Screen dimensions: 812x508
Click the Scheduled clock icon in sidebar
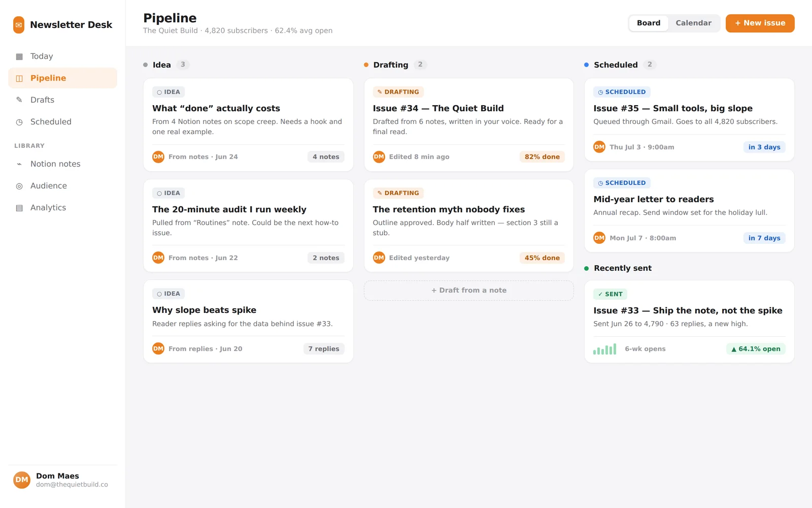[x=19, y=122]
